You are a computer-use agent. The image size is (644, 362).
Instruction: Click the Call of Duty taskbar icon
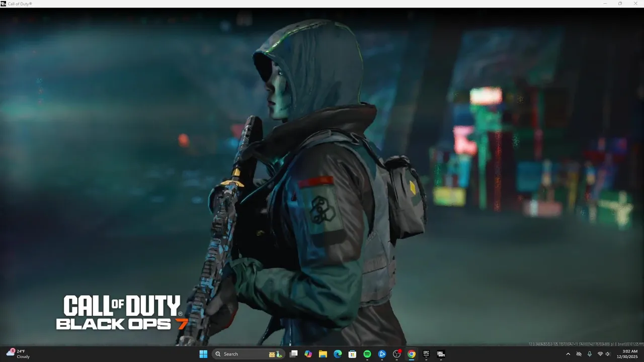pyautogui.click(x=441, y=354)
